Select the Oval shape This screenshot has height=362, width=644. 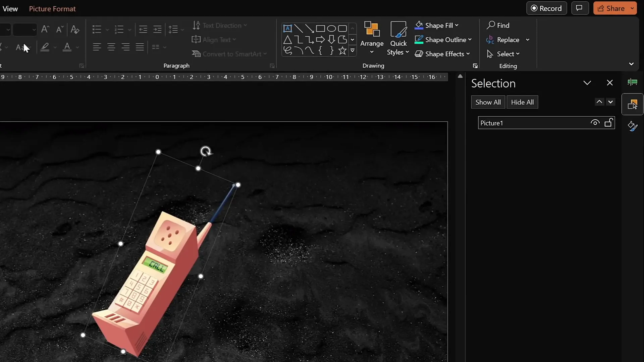(x=331, y=28)
